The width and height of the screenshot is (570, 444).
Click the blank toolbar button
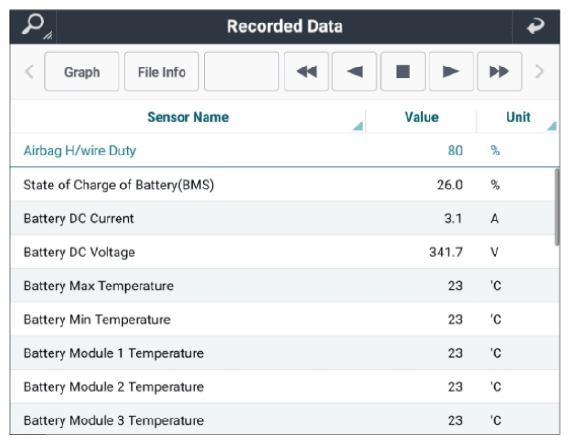click(x=241, y=71)
